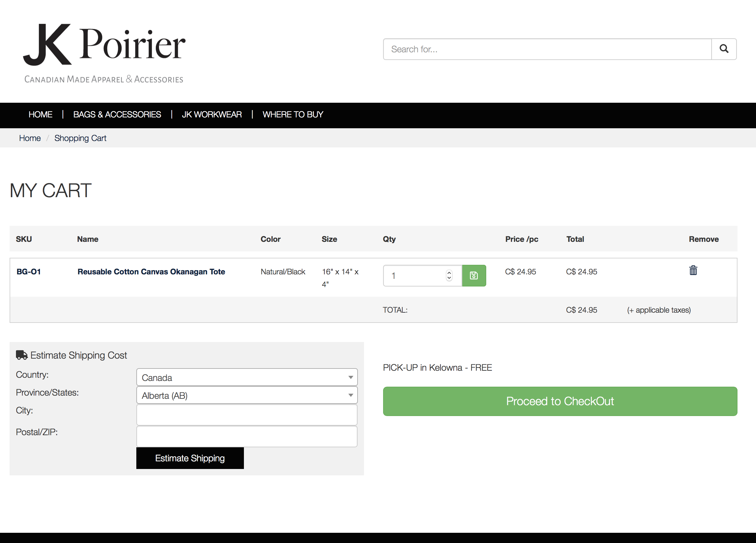
Task: Open the HOME nav item
Action: [40, 114]
